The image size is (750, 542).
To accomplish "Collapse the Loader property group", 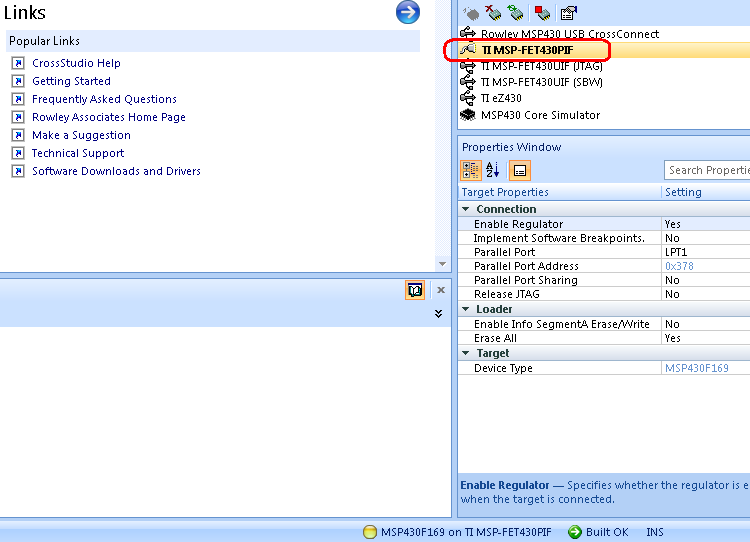I will click(465, 309).
